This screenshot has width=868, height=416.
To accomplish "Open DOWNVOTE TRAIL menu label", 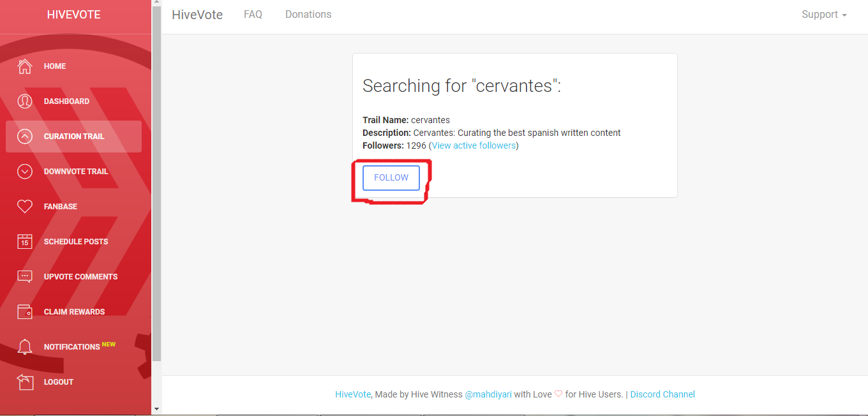I will click(76, 172).
